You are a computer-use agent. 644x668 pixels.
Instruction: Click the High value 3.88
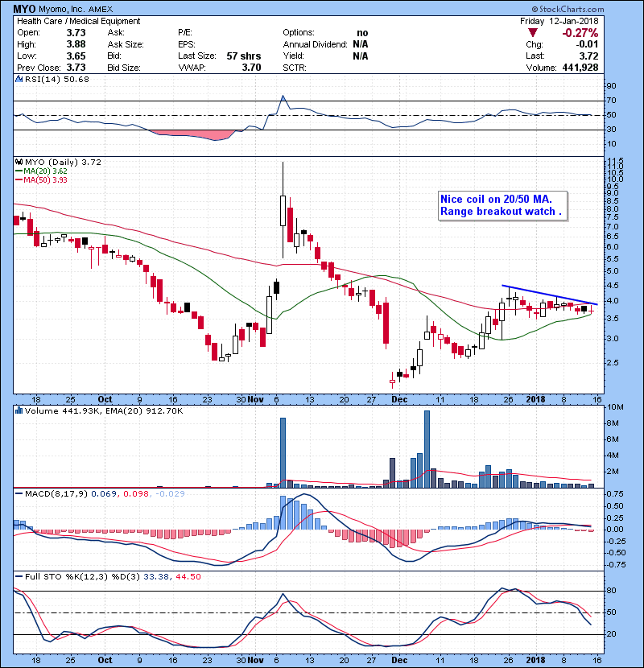pos(76,44)
